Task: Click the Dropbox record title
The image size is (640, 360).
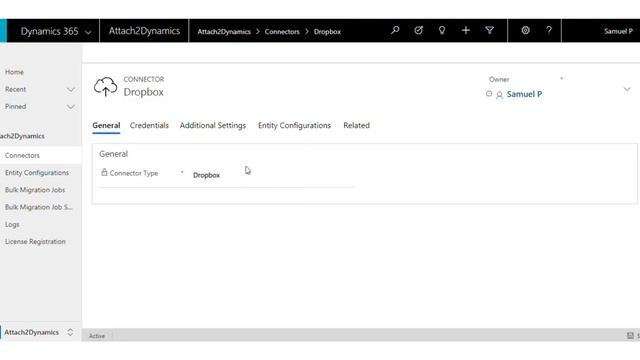Action: click(x=144, y=92)
